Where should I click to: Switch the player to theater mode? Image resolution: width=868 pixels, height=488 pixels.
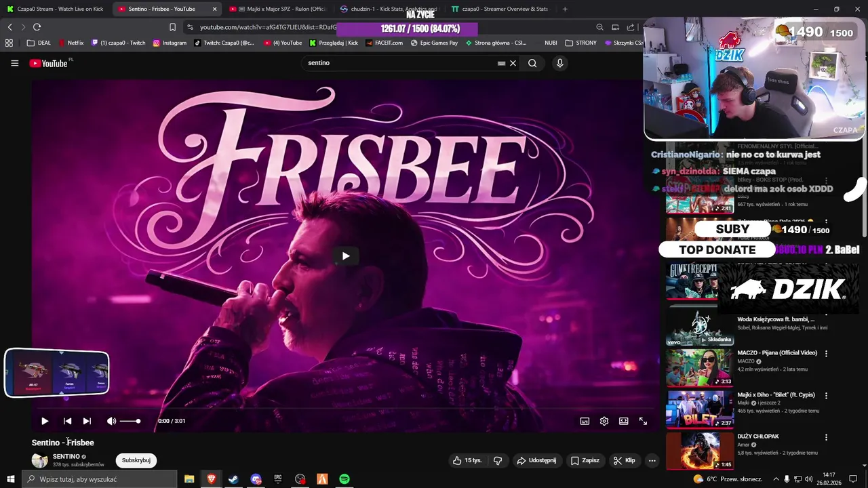click(x=623, y=421)
